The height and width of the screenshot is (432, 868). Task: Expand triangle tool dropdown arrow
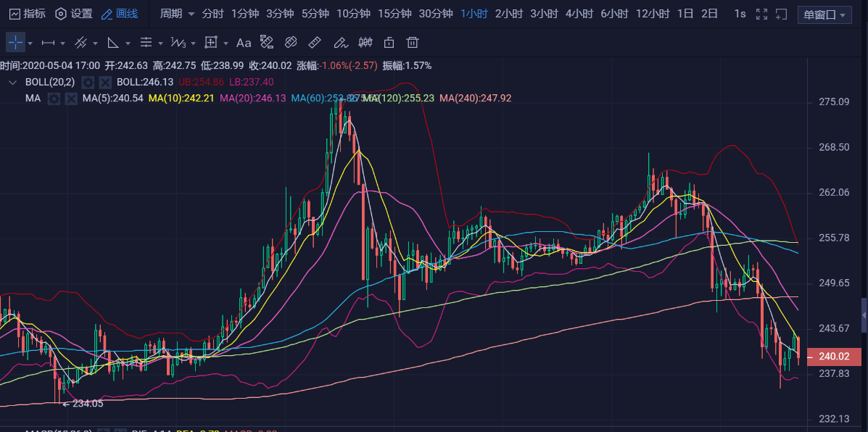pyautogui.click(x=128, y=43)
